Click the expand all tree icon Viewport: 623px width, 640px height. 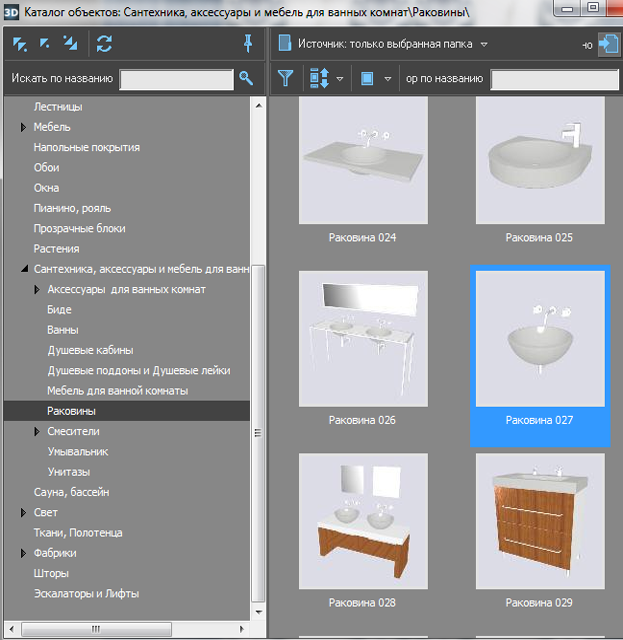(20, 44)
